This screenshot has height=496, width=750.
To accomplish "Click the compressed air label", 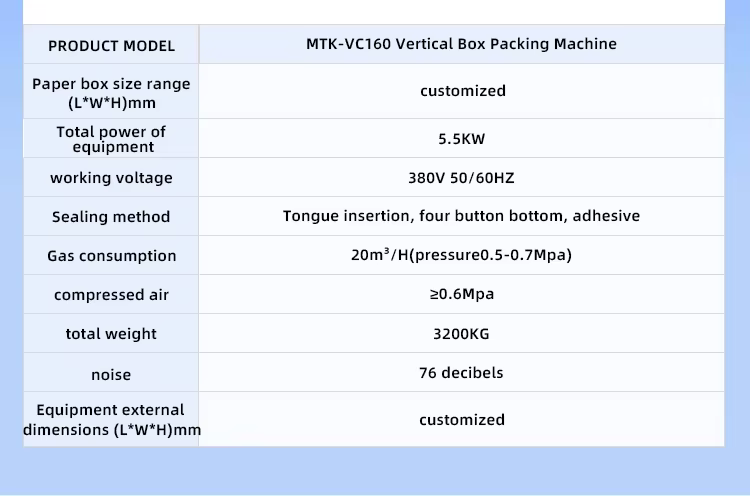I will click(x=111, y=295).
